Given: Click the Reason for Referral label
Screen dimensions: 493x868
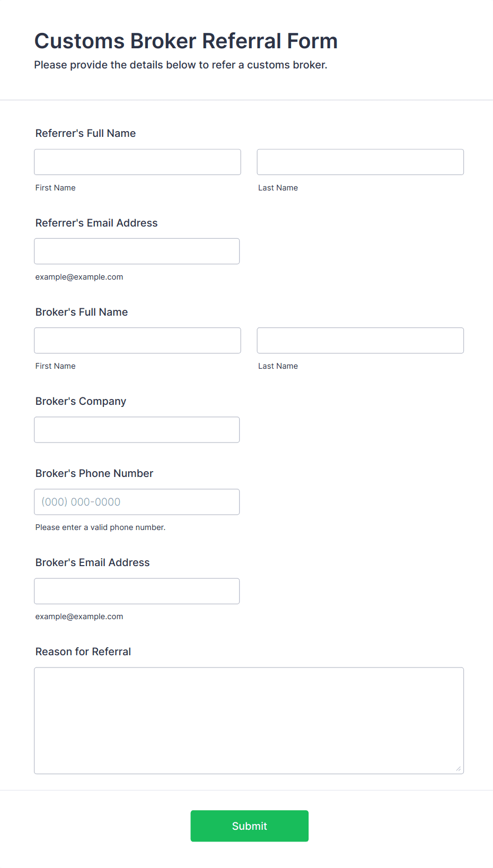Looking at the screenshot, I should click(x=83, y=652).
